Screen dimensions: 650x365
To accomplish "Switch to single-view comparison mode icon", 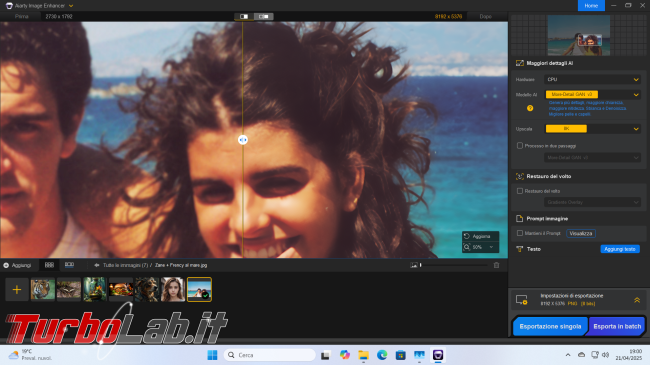I will (244, 17).
